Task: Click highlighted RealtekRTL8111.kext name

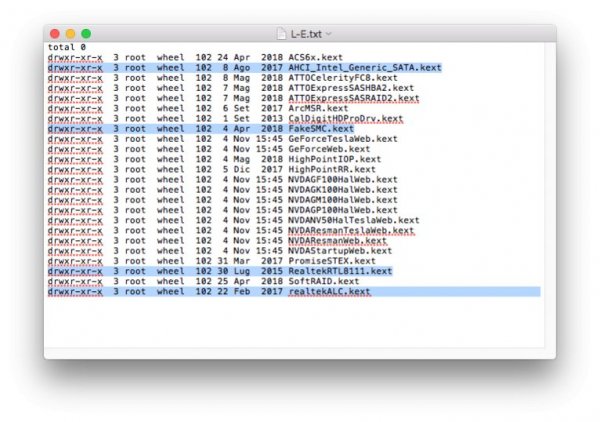Action: click(340, 271)
